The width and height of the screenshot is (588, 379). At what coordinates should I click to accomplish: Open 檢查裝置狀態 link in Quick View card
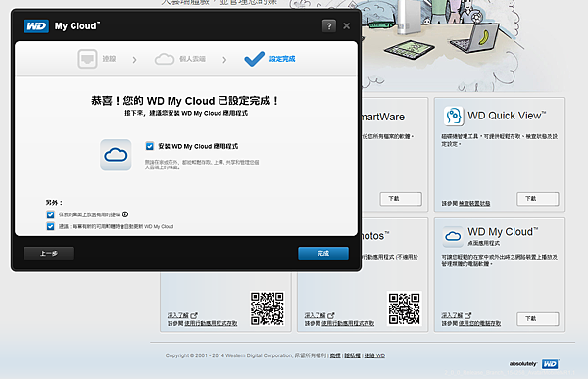pos(474,203)
